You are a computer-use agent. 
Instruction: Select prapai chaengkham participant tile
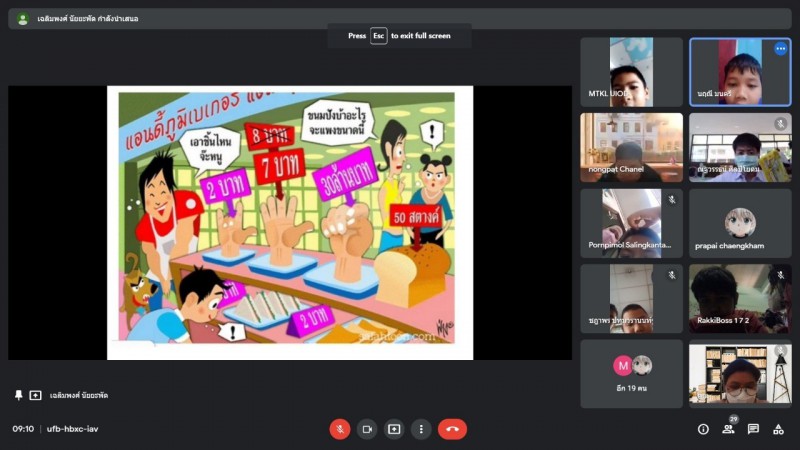[740, 223]
